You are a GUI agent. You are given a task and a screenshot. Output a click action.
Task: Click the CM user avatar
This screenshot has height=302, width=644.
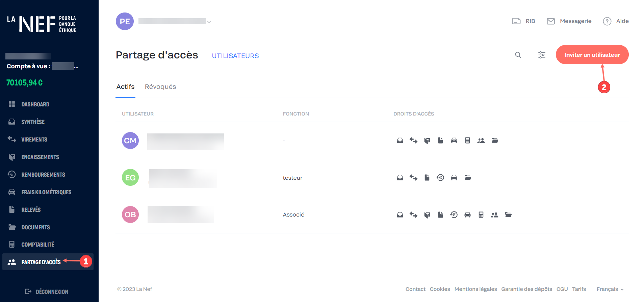coord(130,141)
